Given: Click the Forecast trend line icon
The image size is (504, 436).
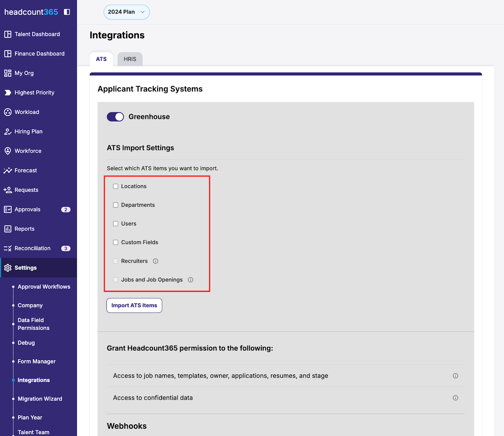Looking at the screenshot, I should point(8,171).
